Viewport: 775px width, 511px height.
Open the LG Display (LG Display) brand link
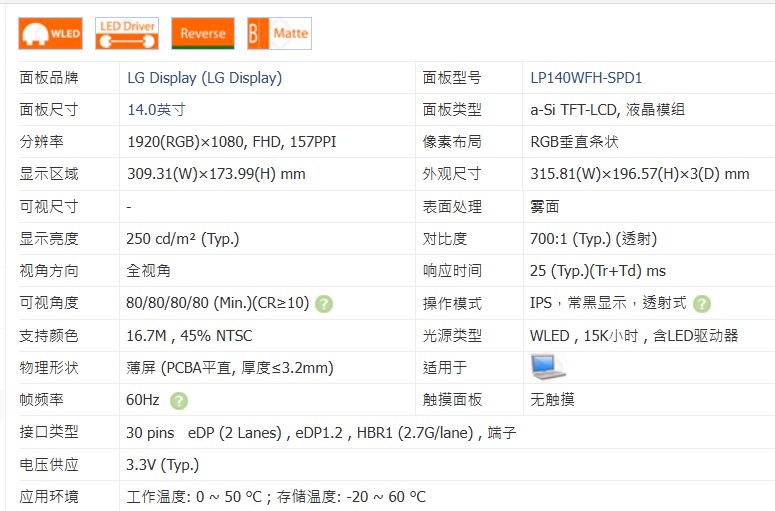click(205, 78)
